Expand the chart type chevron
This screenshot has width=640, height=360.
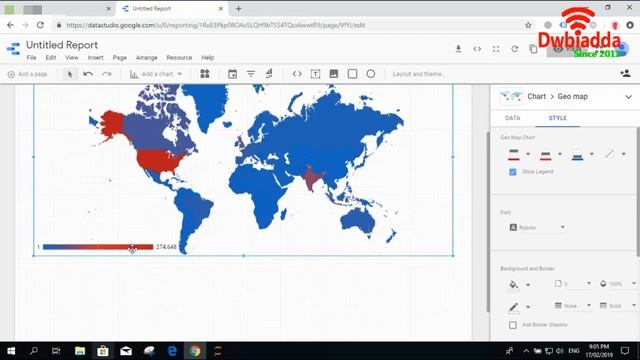[628, 97]
